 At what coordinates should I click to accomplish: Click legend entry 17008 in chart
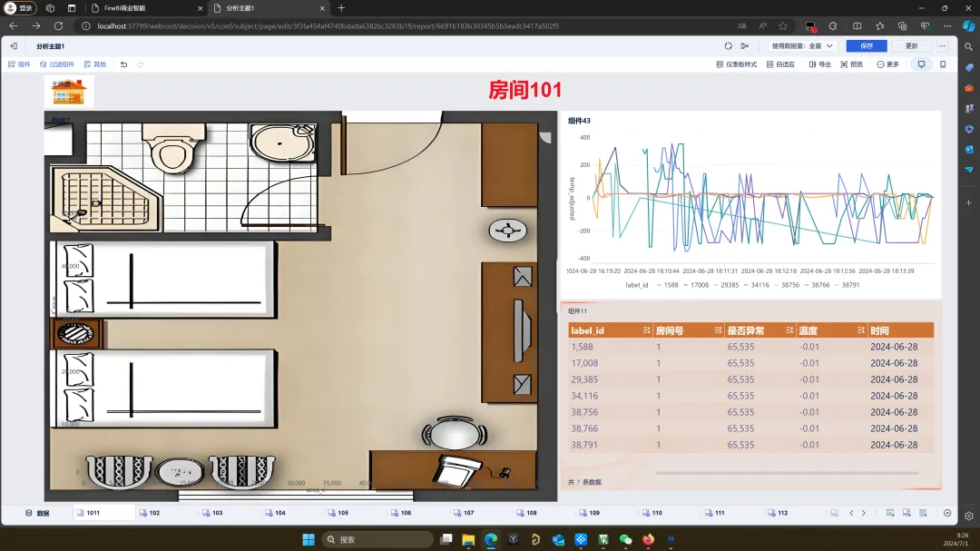point(695,284)
